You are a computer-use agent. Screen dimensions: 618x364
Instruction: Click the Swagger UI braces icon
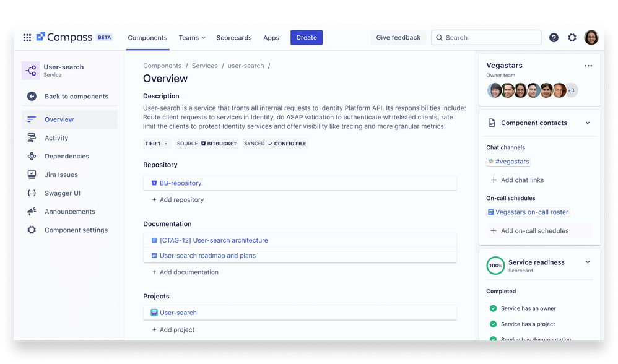pyautogui.click(x=32, y=193)
